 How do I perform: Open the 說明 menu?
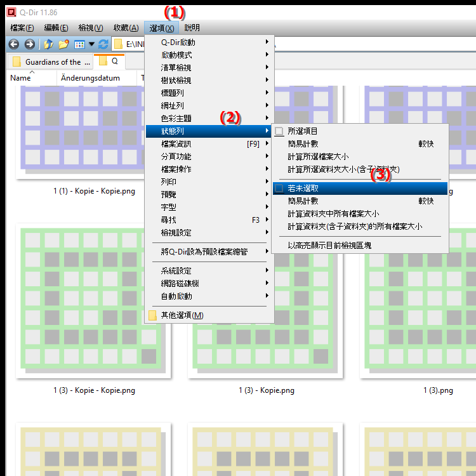click(x=192, y=28)
